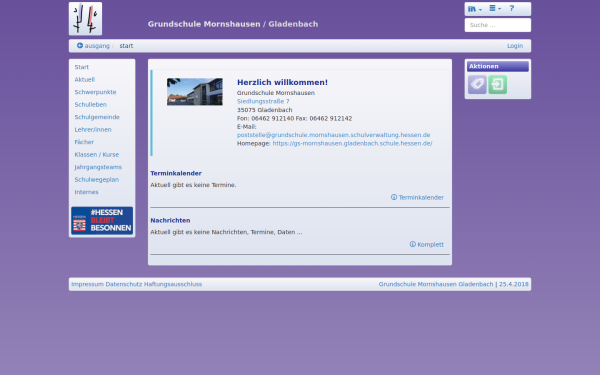The image size is (600, 375).
Task: Select Start in the sidebar menu
Action: click(x=82, y=67)
